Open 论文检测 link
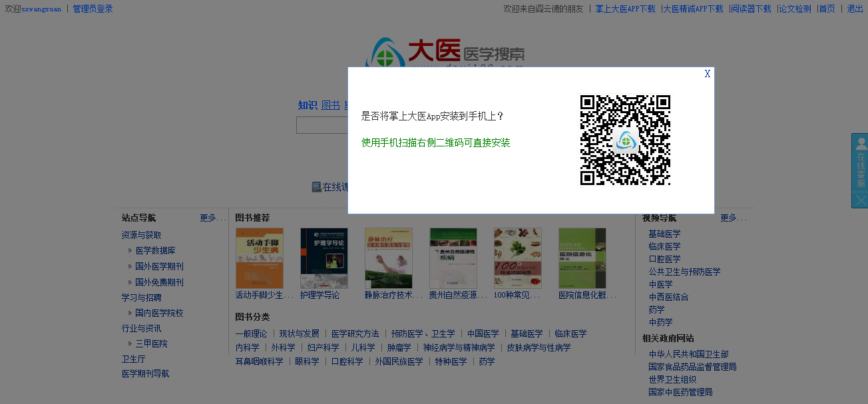 pyautogui.click(x=795, y=9)
